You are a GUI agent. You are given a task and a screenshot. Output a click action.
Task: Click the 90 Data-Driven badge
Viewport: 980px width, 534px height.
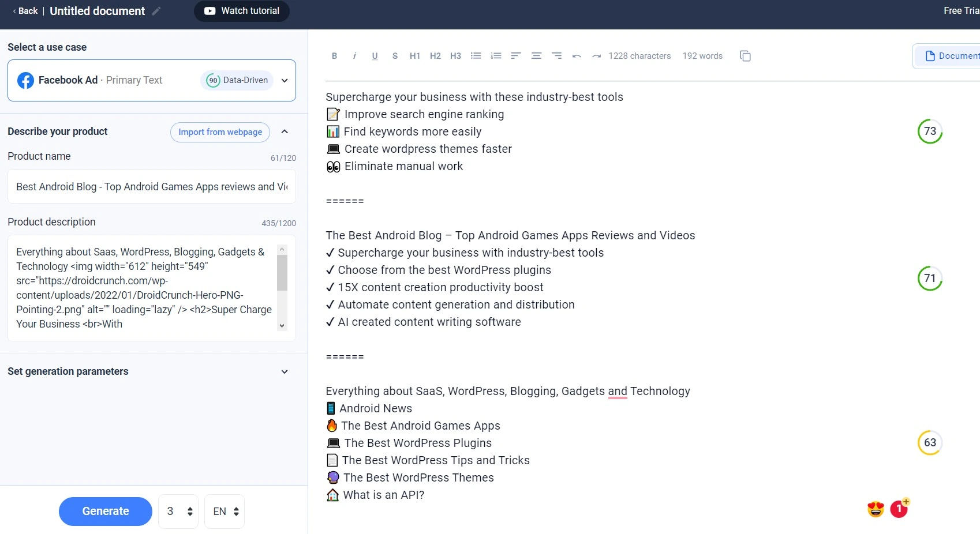[237, 80]
